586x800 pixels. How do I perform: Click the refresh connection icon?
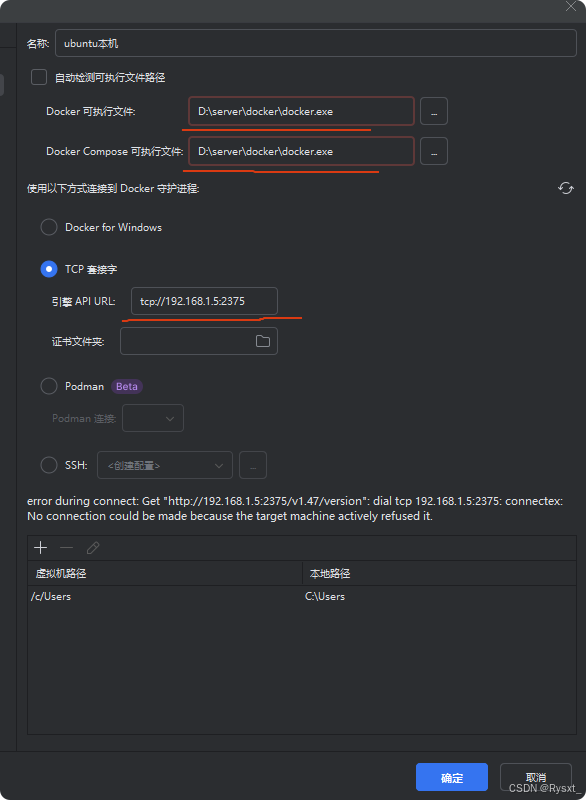(x=566, y=188)
